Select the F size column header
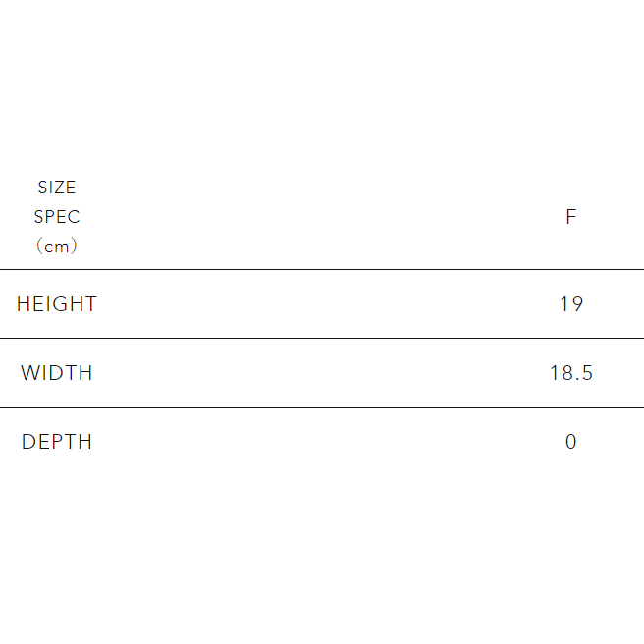Screen dimensions: 644x644 click(x=570, y=217)
